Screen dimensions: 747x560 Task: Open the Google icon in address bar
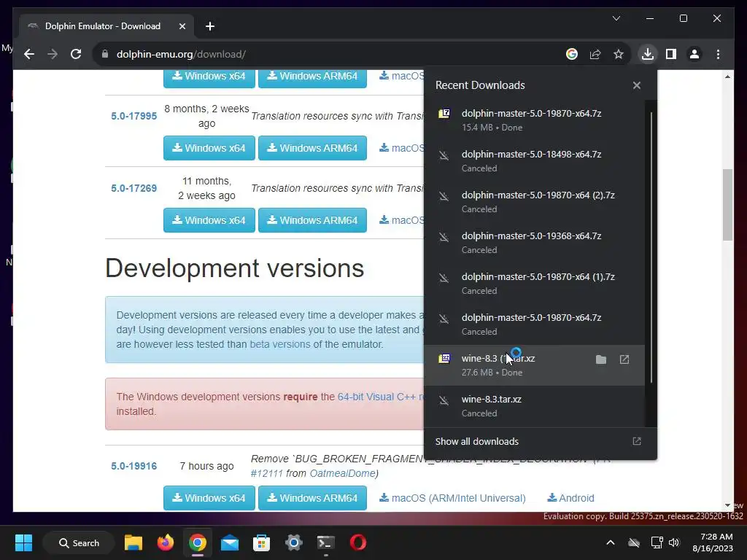coord(572,54)
